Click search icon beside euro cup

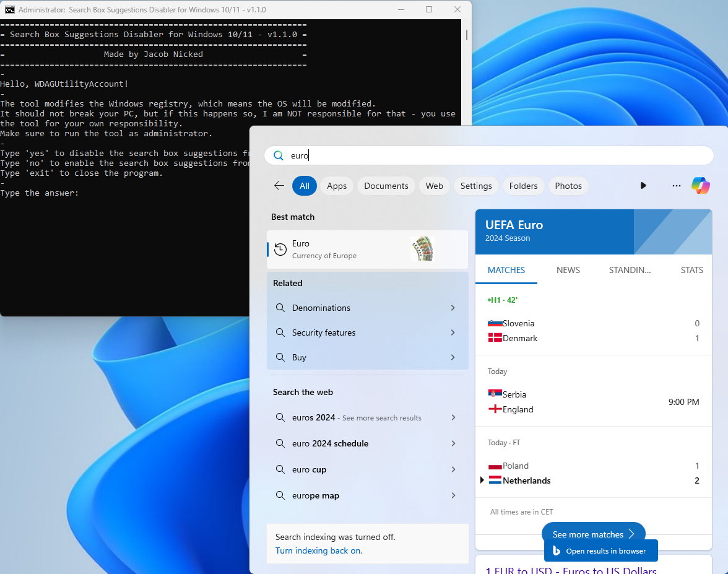pos(280,469)
